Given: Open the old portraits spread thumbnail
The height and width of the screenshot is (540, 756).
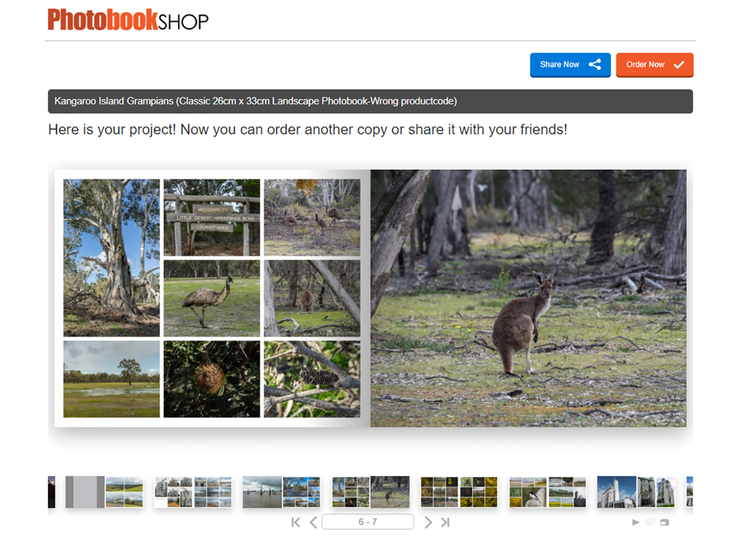Looking at the screenshot, I should tap(193, 492).
